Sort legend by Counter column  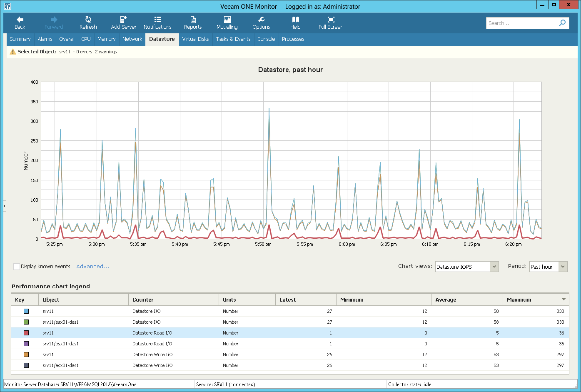174,300
